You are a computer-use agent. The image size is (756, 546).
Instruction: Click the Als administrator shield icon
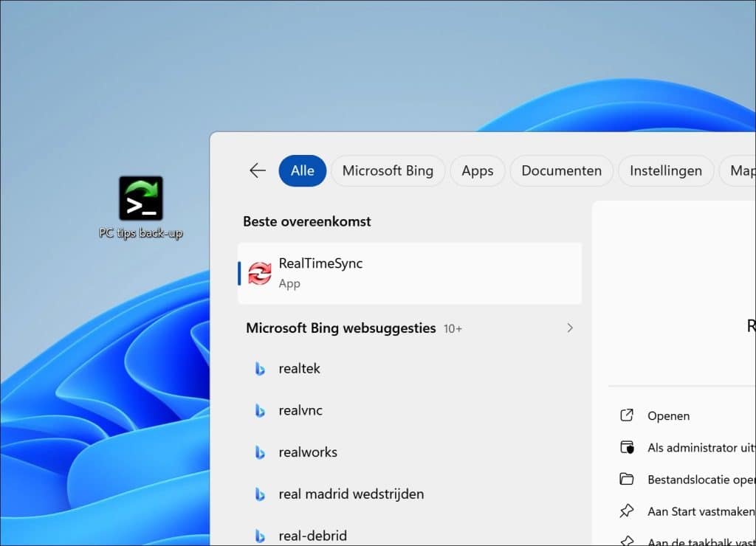pyautogui.click(x=627, y=448)
